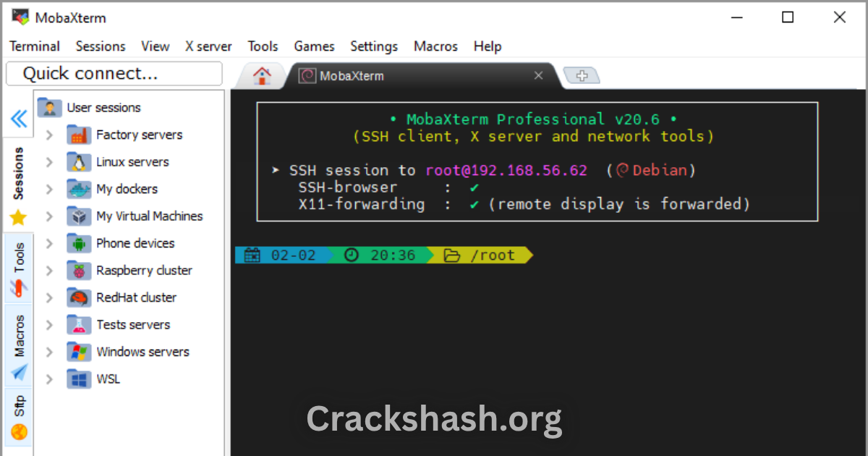Open the home tab house icon

[262, 75]
